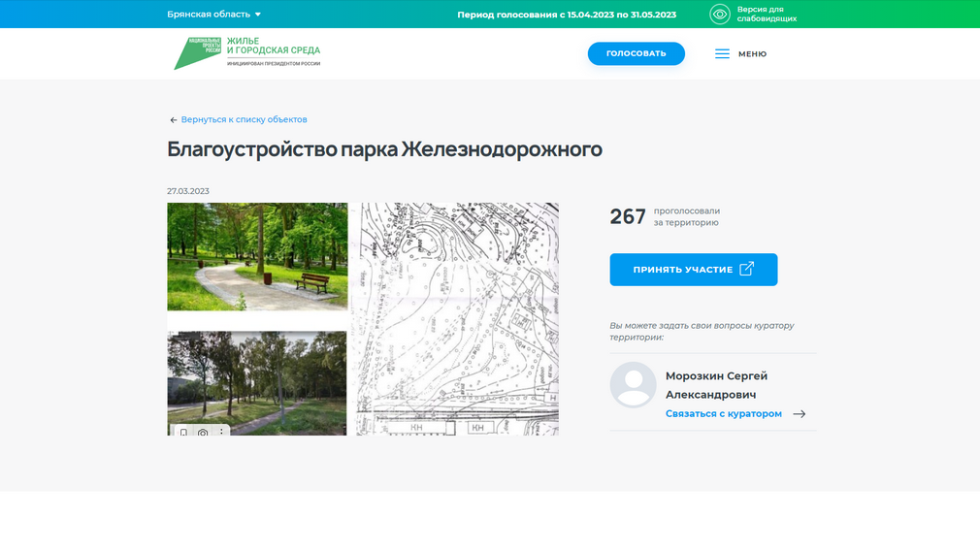
Task: Click the back arrow icon before Вернуться
Action: tap(173, 120)
